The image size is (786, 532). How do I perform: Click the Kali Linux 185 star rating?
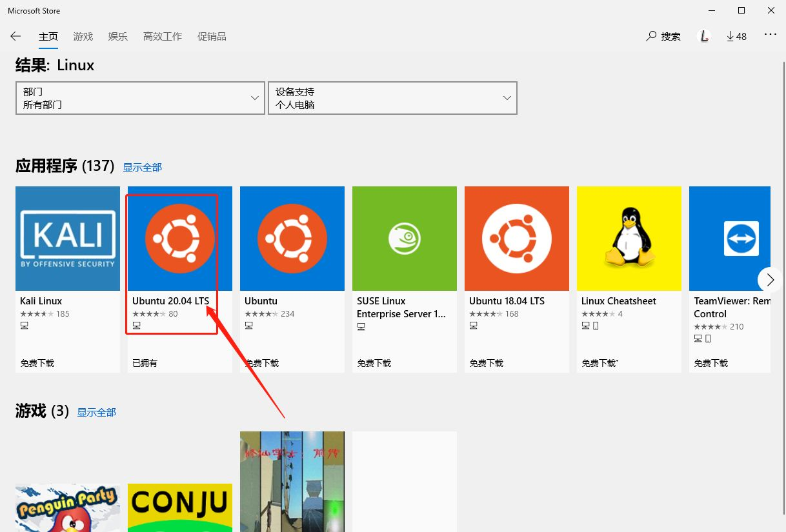[45, 314]
